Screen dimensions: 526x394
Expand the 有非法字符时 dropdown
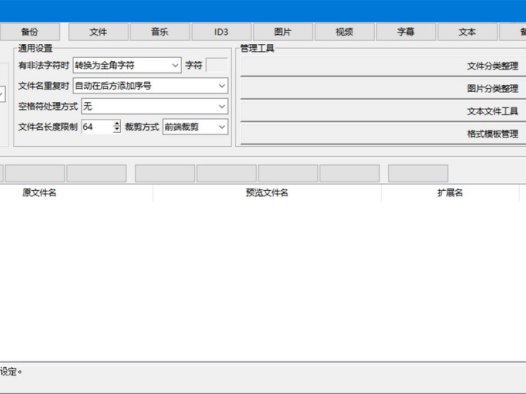tap(127, 65)
